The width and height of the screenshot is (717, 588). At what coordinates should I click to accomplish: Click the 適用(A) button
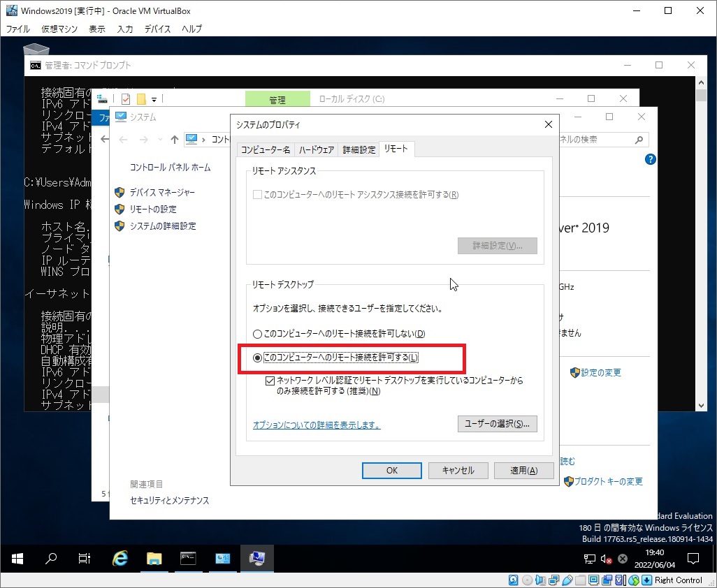point(524,470)
